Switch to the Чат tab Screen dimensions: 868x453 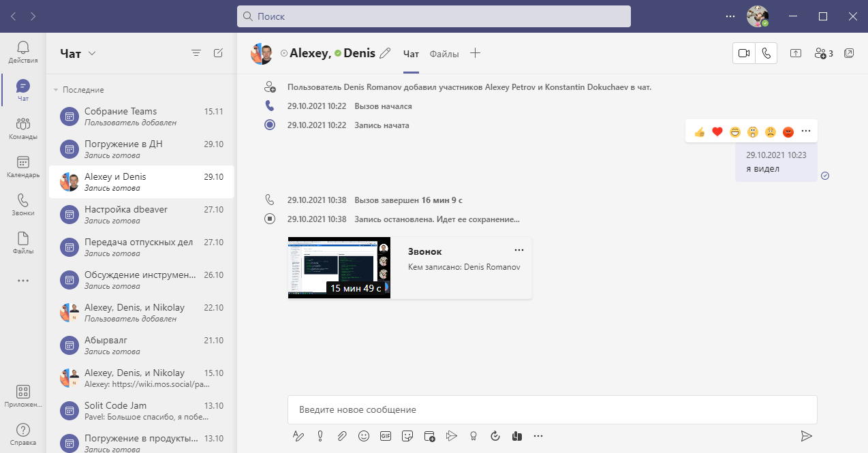[x=411, y=54]
